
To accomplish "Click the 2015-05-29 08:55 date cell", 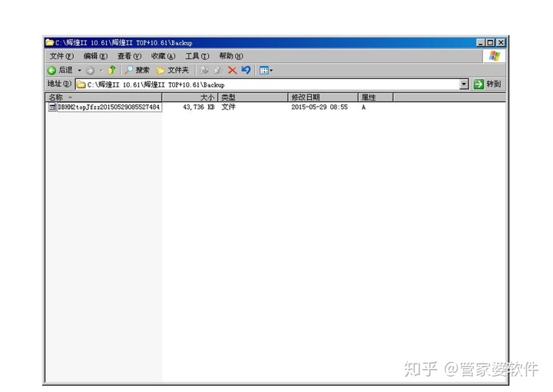I will pyautogui.click(x=320, y=107).
